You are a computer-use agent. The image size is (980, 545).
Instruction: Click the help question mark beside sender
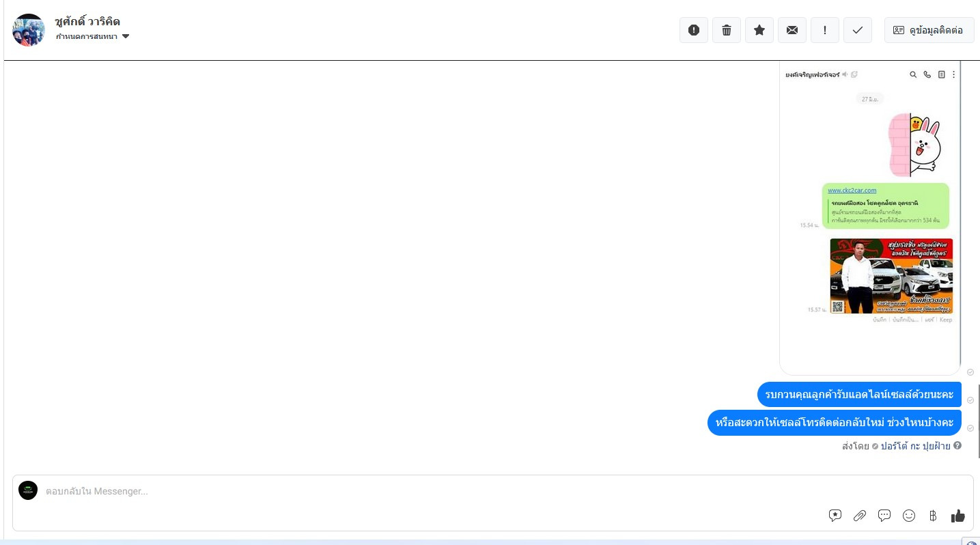pyautogui.click(x=957, y=446)
